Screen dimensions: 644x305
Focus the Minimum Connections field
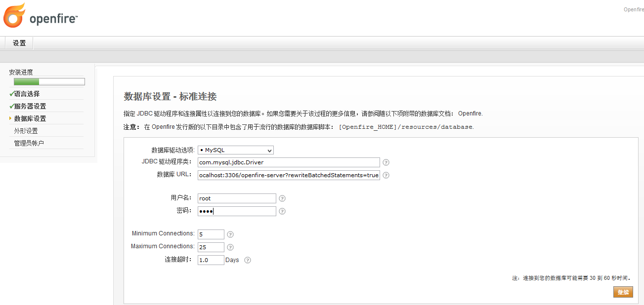tap(211, 234)
